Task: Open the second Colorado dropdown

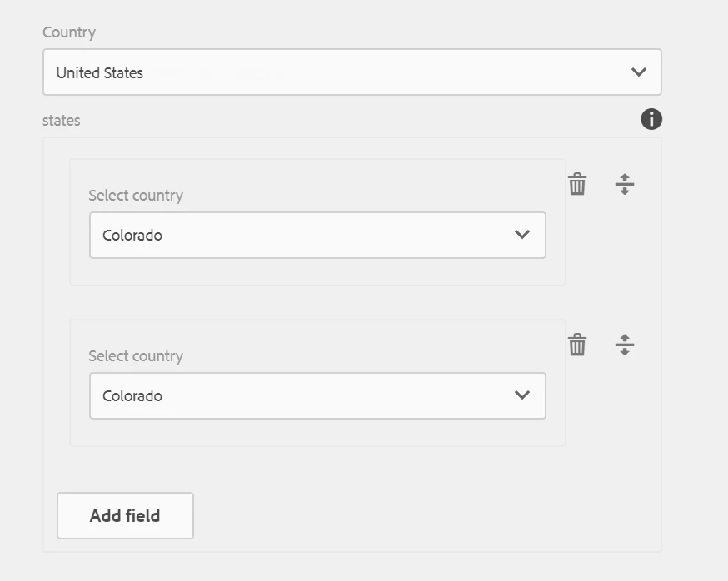Action: 317,395
